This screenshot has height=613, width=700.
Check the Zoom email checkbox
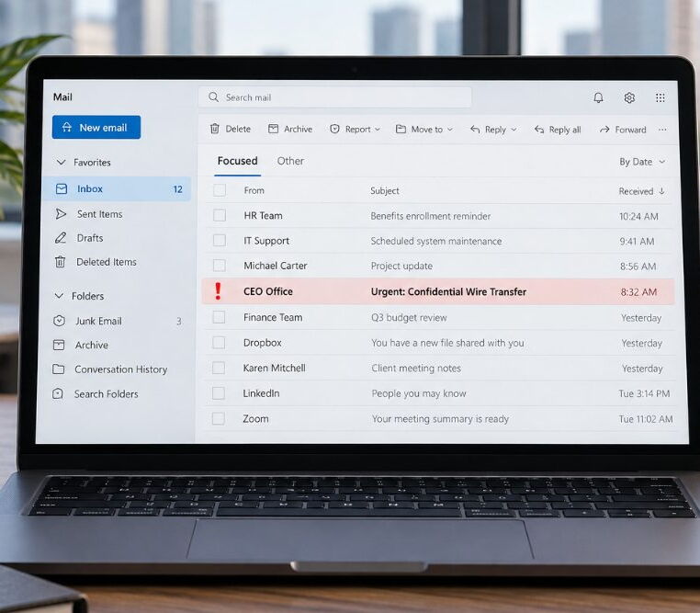[219, 418]
